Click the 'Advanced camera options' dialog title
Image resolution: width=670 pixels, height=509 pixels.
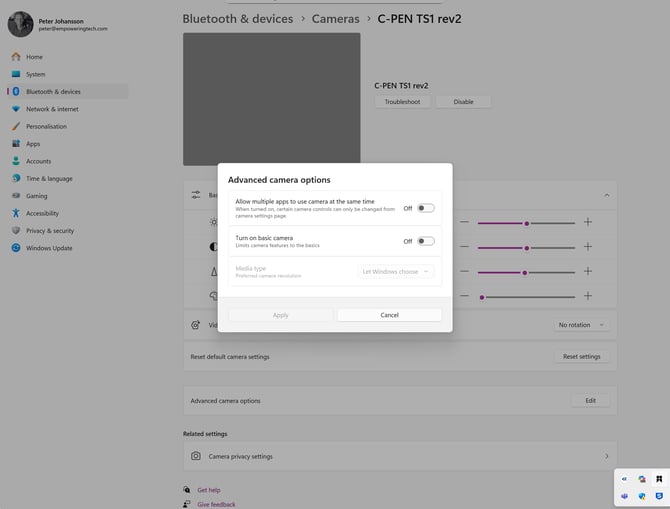coord(279,180)
